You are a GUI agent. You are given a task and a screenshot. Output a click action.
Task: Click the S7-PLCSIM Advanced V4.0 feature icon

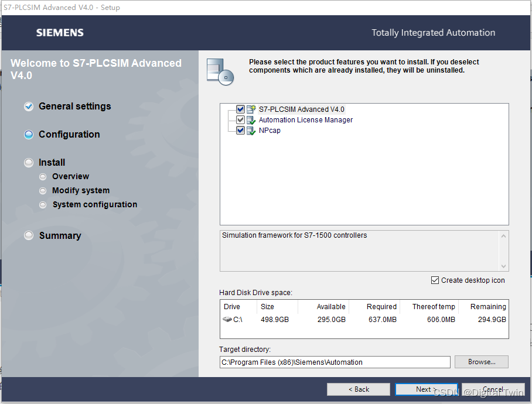251,109
